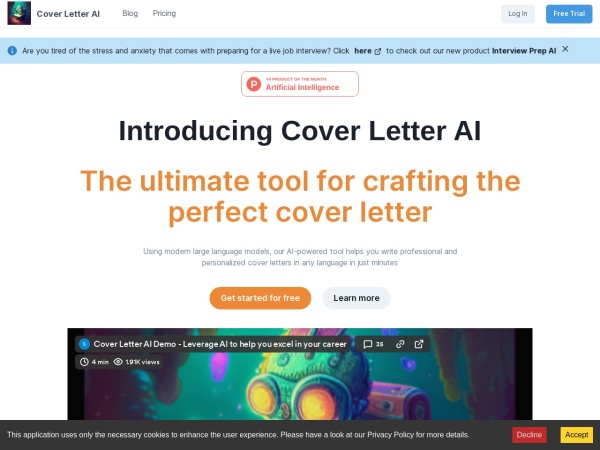The width and height of the screenshot is (600, 450).
Task: Start the Free Trial
Action: (569, 14)
